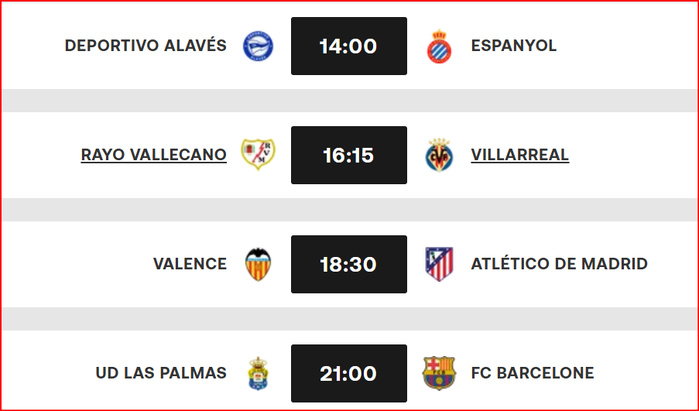This screenshot has width=699, height=411.
Task: Open the FC Barcelone team name
Action: [532, 374]
